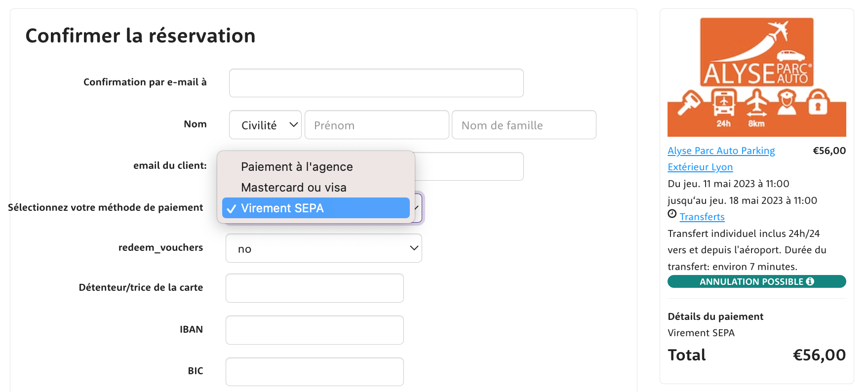Click the clock icon beside Transferts
Image resolution: width=868 pixels, height=392 pixels.
tap(672, 214)
